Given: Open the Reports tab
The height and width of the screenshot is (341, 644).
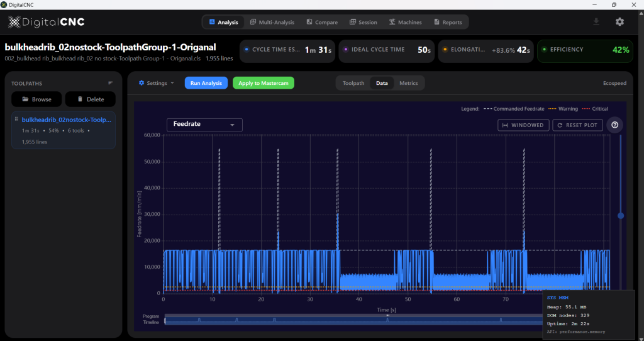Looking at the screenshot, I should (448, 22).
